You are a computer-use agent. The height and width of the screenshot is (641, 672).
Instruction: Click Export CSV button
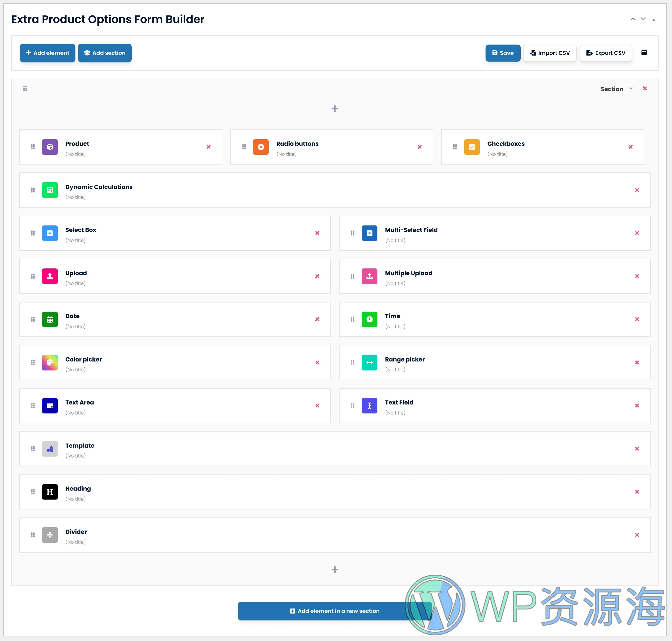pos(605,53)
